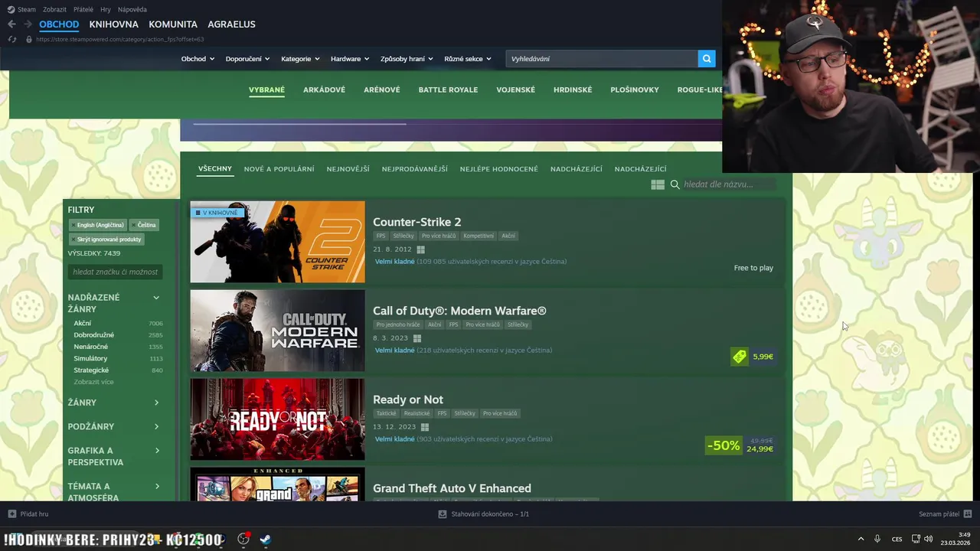Click the Vyhledávání store search field

602,59
